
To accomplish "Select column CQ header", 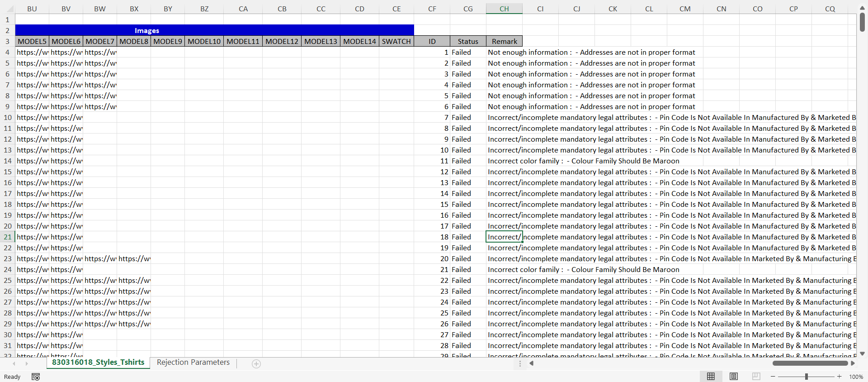I will (830, 9).
